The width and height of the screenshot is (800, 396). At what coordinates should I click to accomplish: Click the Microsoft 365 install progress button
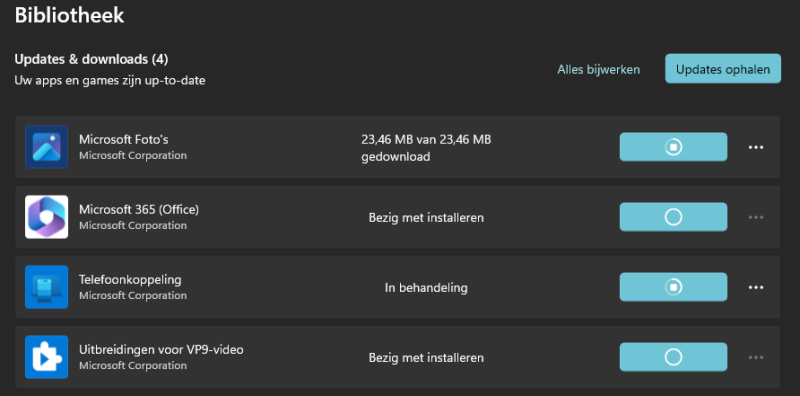pos(673,217)
